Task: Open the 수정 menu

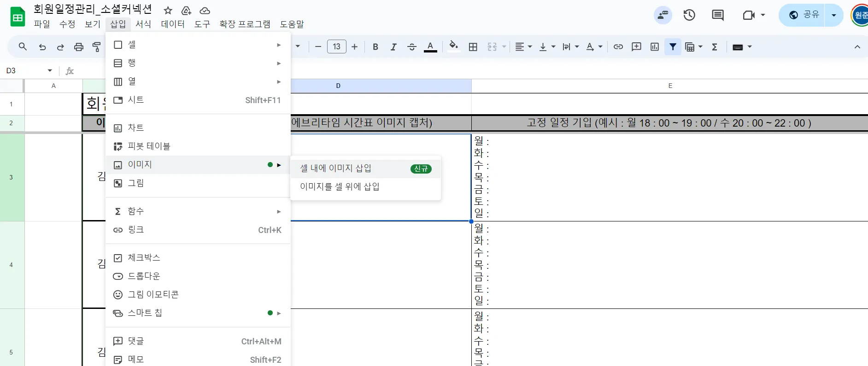Action: pyautogui.click(x=67, y=24)
